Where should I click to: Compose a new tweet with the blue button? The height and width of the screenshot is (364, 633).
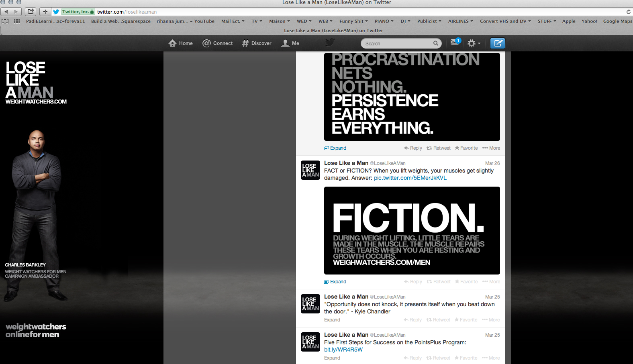(x=498, y=43)
